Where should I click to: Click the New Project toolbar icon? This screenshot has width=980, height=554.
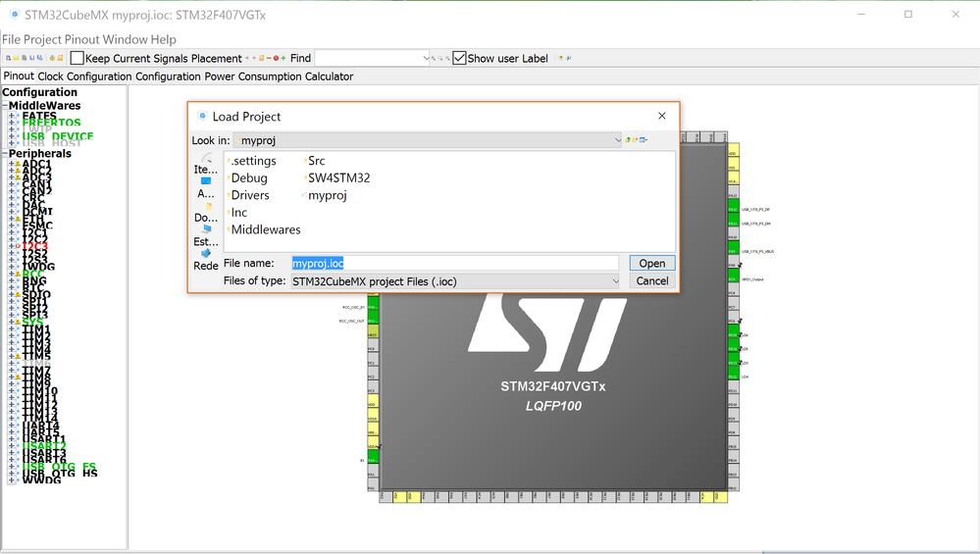click(8, 58)
